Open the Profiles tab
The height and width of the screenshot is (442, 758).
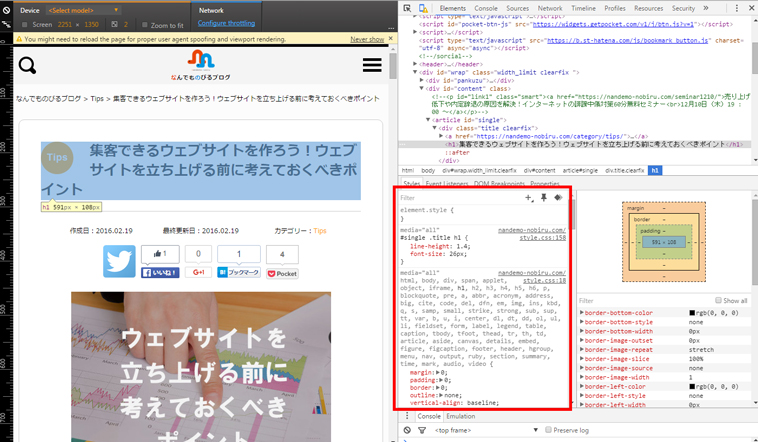[x=615, y=8]
